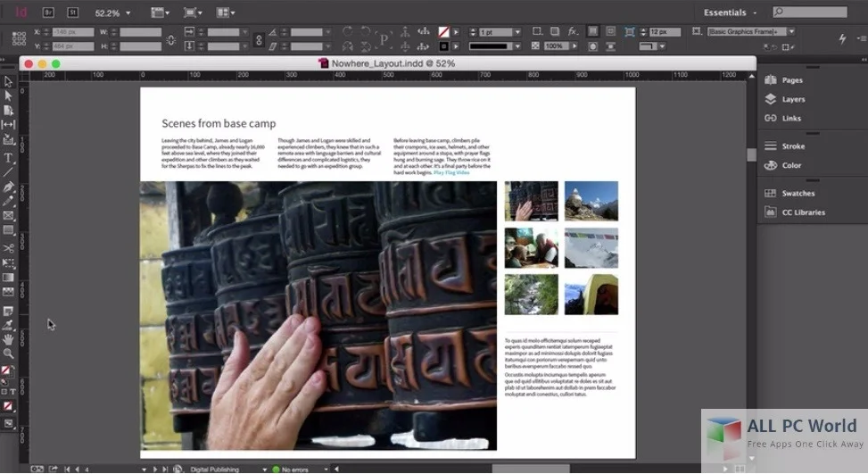The height and width of the screenshot is (474, 868).
Task: Select the Direct Selection tool
Action: (x=8, y=96)
